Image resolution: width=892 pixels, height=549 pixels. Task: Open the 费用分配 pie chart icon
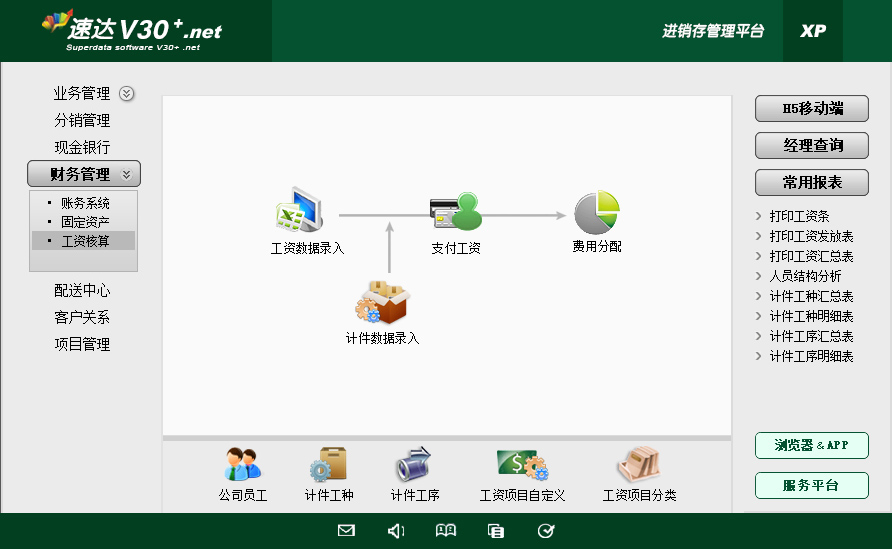(x=597, y=213)
